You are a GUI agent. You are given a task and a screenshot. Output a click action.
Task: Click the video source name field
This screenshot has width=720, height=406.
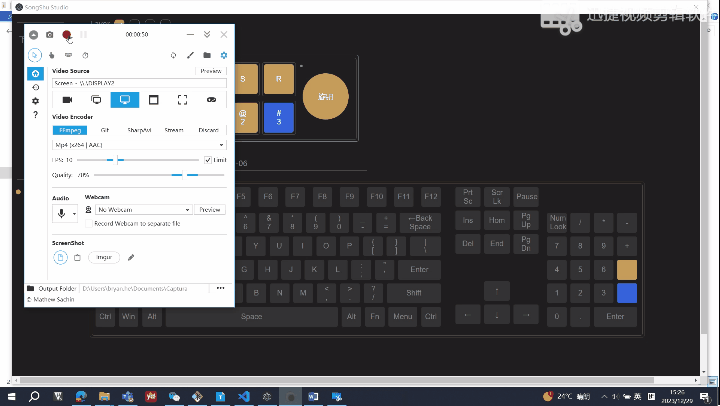coord(139,83)
